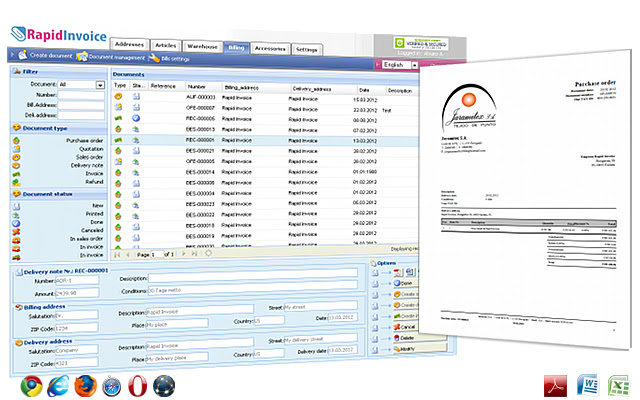Viewport: 640px width, 400px height.
Task: Select document OFE-000007
Action: point(265,108)
